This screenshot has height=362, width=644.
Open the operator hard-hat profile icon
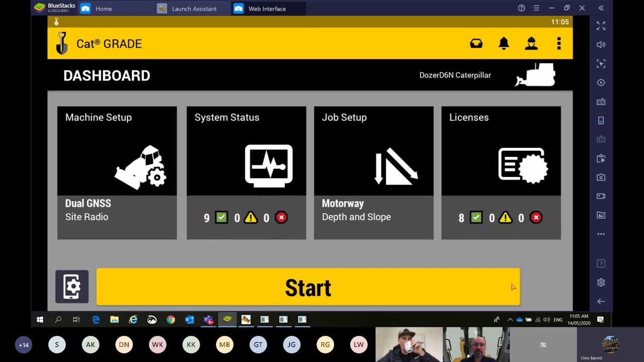click(531, 44)
